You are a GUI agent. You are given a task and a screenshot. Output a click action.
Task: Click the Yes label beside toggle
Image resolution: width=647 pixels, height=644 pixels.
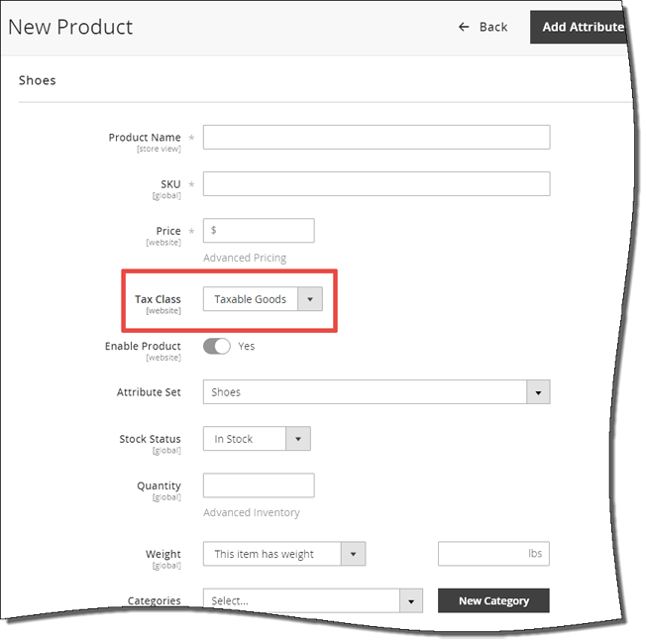tap(247, 347)
